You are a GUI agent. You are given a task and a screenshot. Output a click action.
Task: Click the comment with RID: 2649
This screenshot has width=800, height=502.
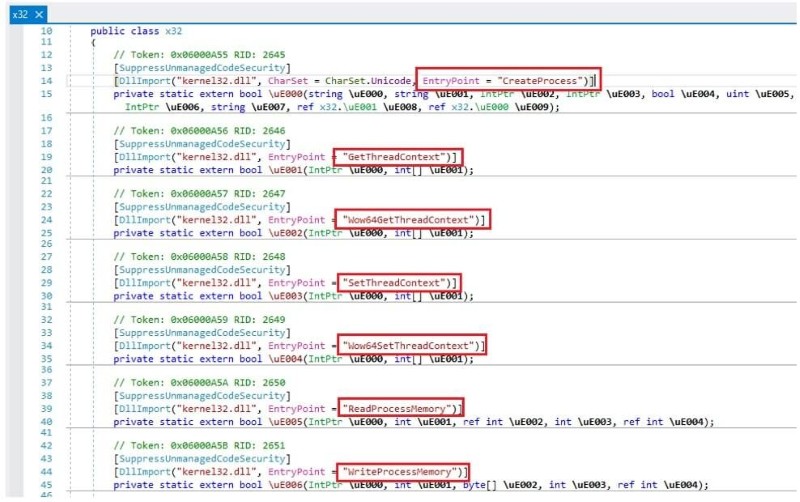tap(199, 320)
